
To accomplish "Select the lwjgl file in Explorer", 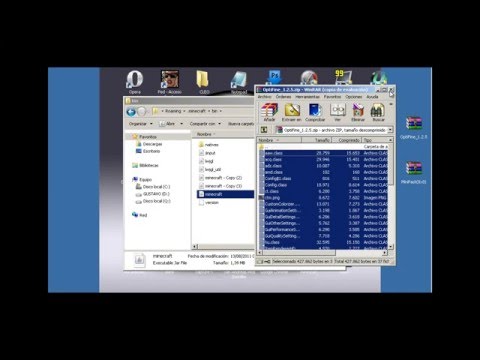I will 206,161.
